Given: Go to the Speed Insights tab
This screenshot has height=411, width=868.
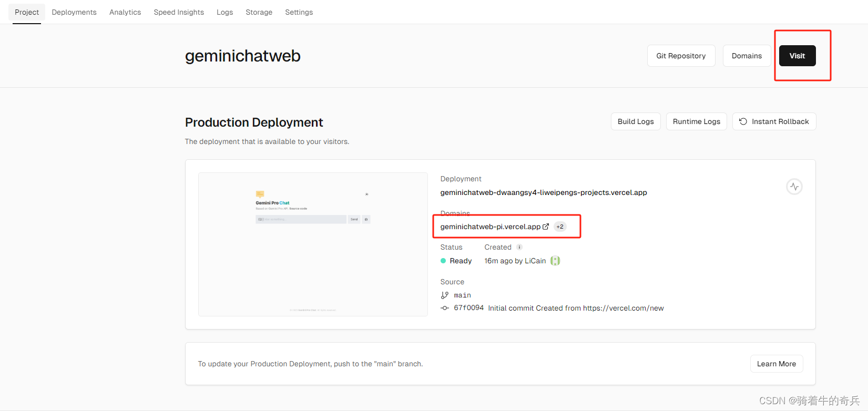Looking at the screenshot, I should click(x=179, y=12).
